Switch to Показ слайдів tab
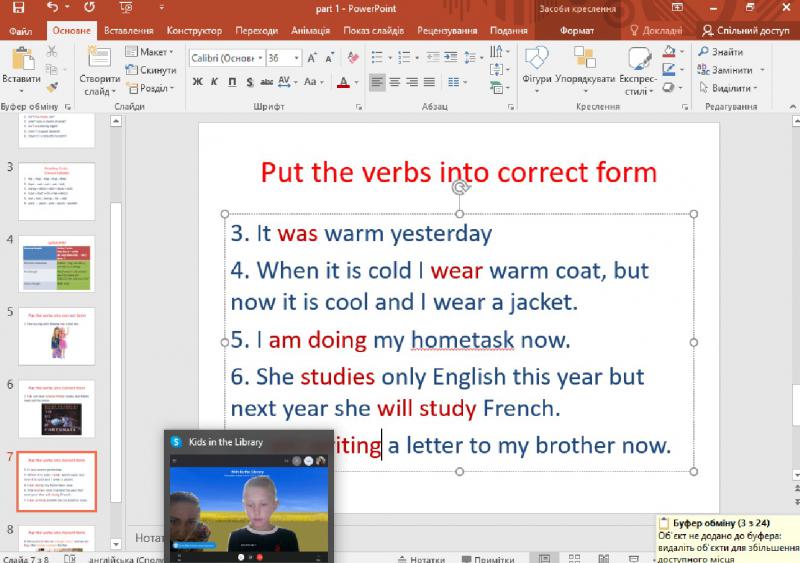This screenshot has width=800, height=563. (373, 31)
